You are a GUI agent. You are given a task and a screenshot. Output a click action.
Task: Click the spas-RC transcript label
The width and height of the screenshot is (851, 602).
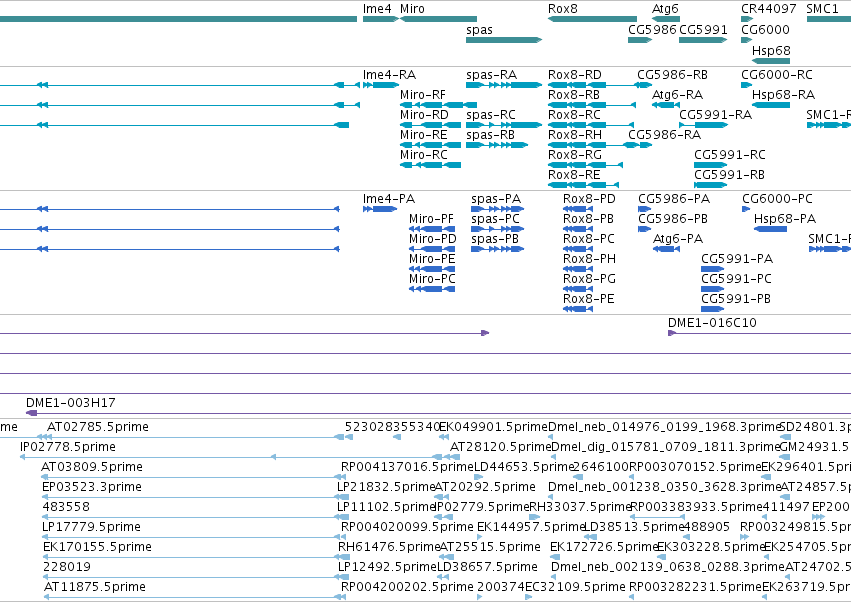tap(491, 115)
